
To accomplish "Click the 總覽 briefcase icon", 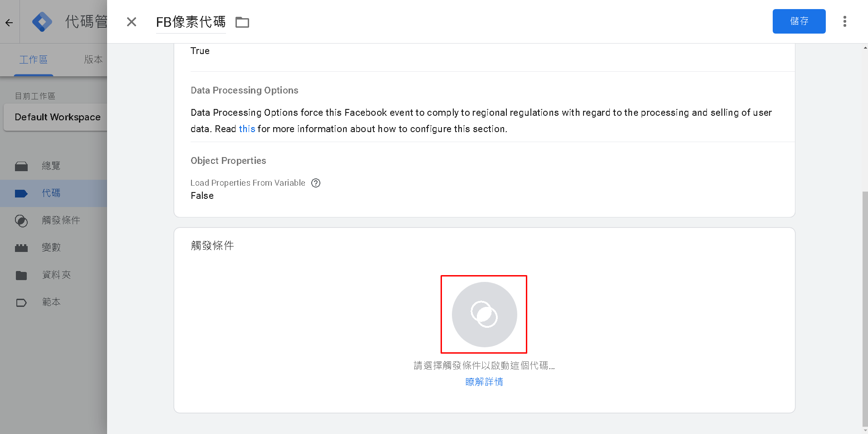I will coord(21,166).
